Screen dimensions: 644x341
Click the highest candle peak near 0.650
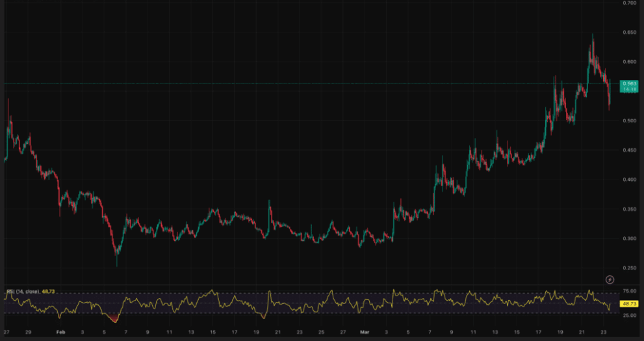(x=592, y=36)
